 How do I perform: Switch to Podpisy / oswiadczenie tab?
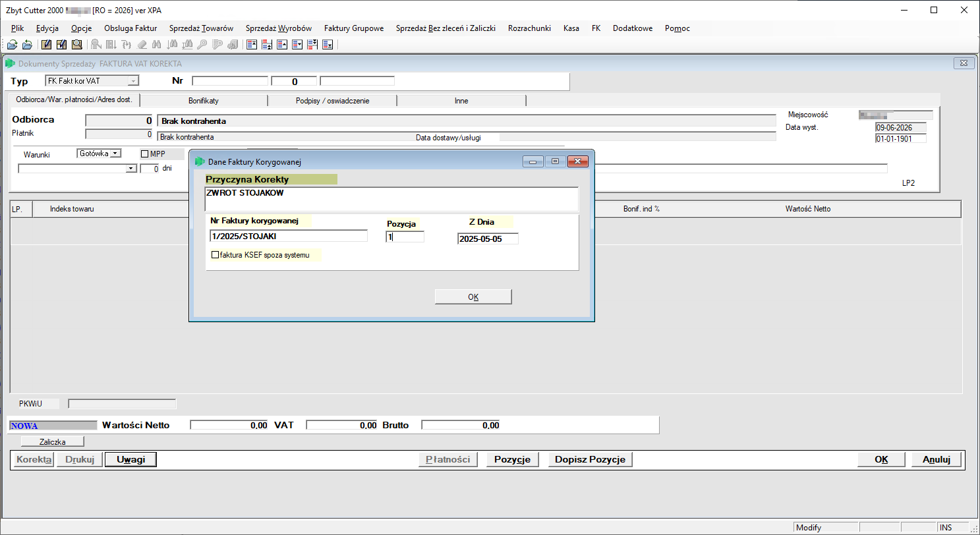pyautogui.click(x=332, y=101)
